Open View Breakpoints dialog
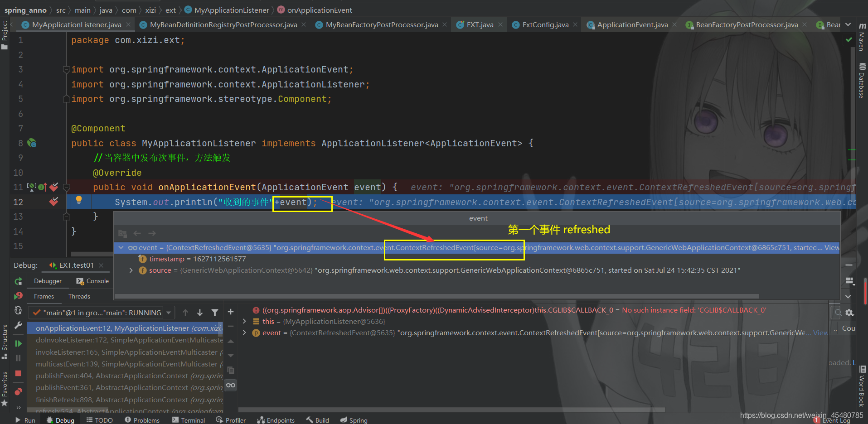Screen dimensions: 868x424 pos(18,391)
